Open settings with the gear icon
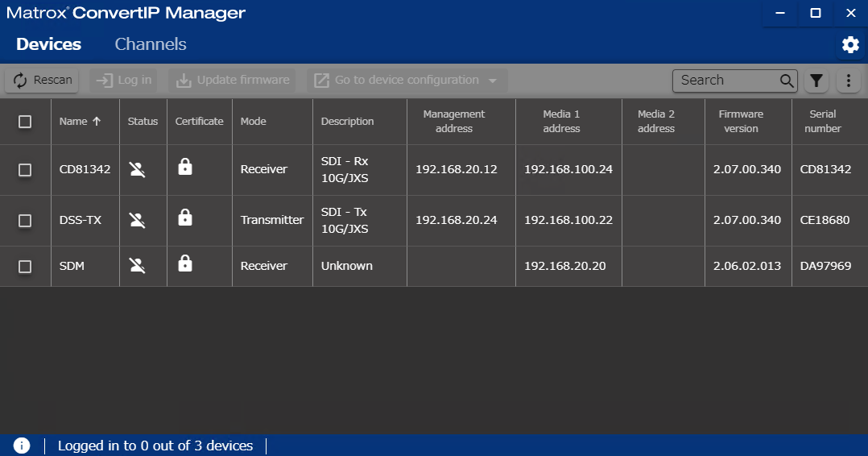 click(x=850, y=45)
